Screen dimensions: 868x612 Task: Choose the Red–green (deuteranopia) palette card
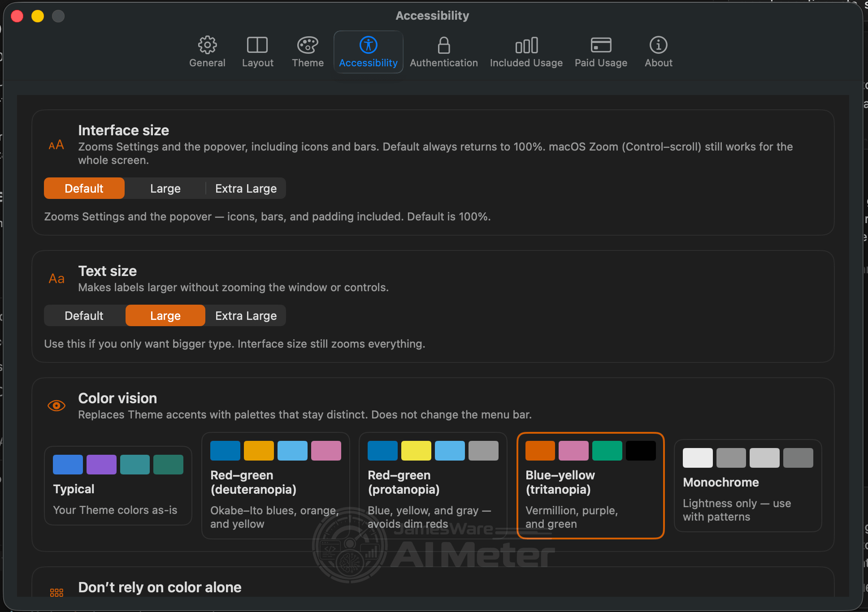pos(275,486)
